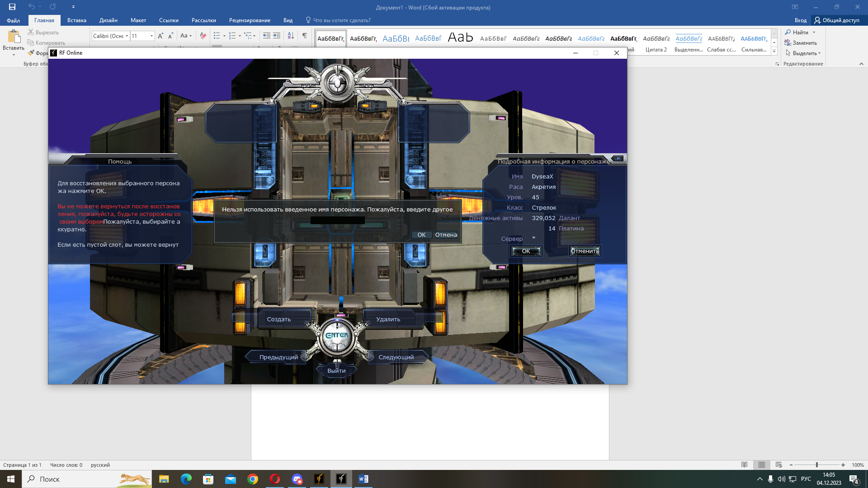
Task: Increase font size with the larger A icon
Action: pyautogui.click(x=160, y=36)
